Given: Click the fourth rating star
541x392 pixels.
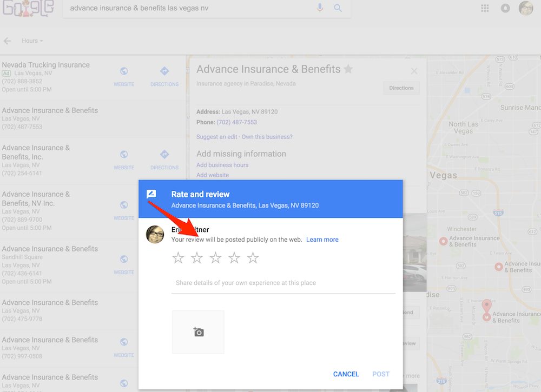Looking at the screenshot, I should click(234, 257).
